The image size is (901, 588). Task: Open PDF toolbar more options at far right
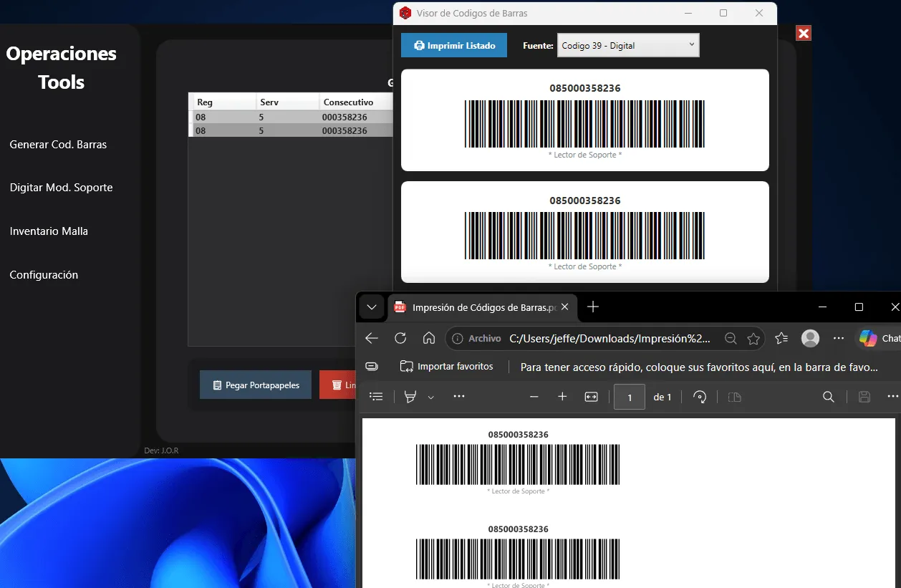[892, 396]
